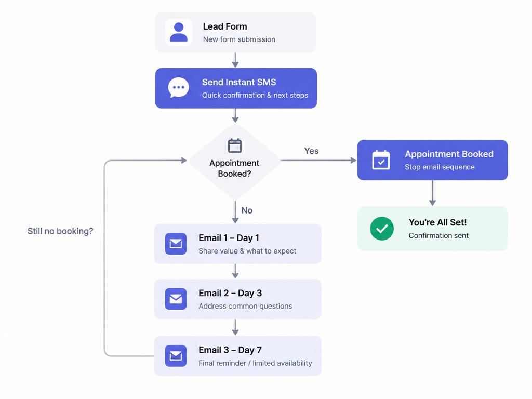Click the green checkmark icon in You're All Set

[x=382, y=229]
